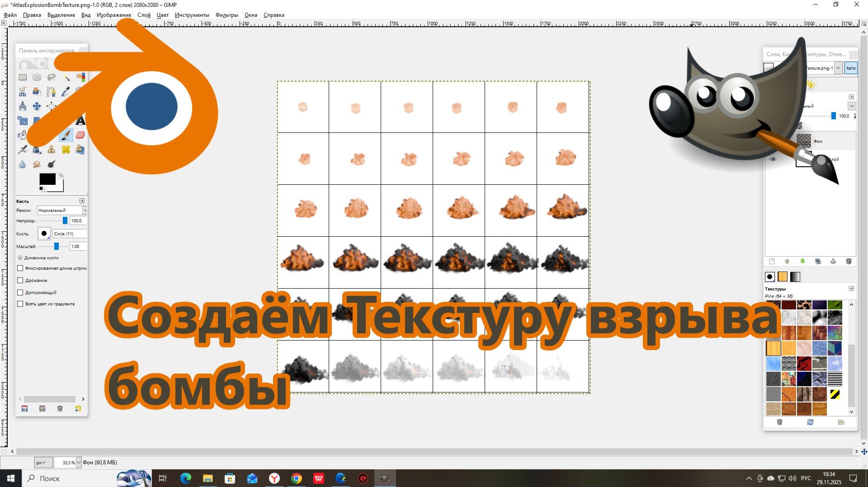The image size is (868, 487).
Task: Duplicate the selected layer
Action: [x=818, y=262]
